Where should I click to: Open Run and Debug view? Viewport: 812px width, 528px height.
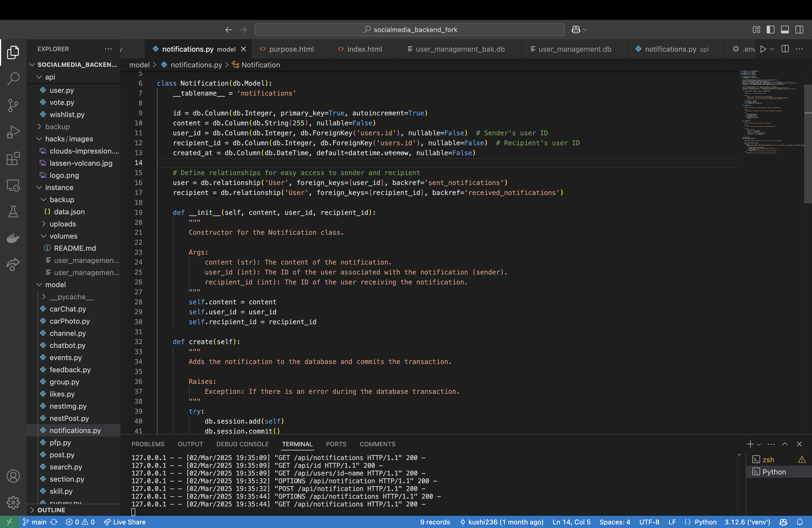13,132
